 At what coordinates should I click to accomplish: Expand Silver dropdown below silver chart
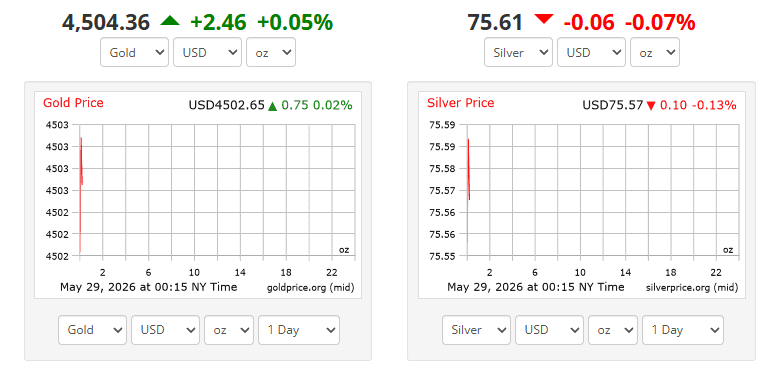click(x=477, y=330)
